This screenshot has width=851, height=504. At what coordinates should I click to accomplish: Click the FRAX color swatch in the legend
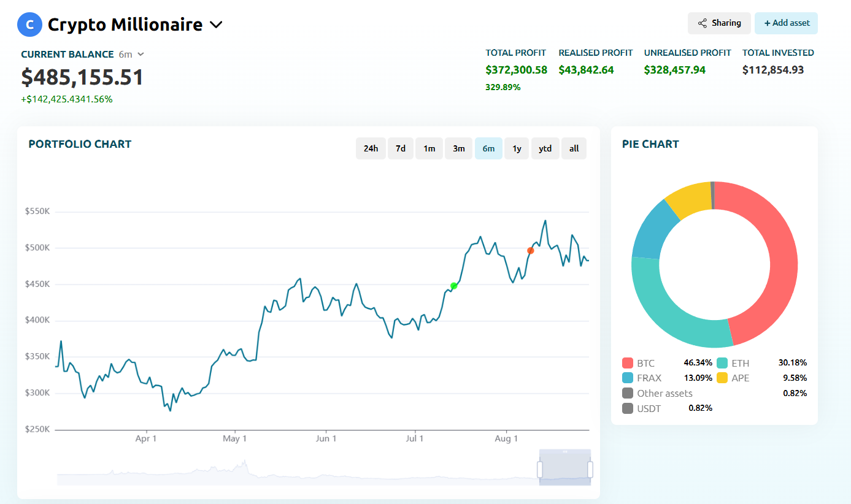[627, 378]
